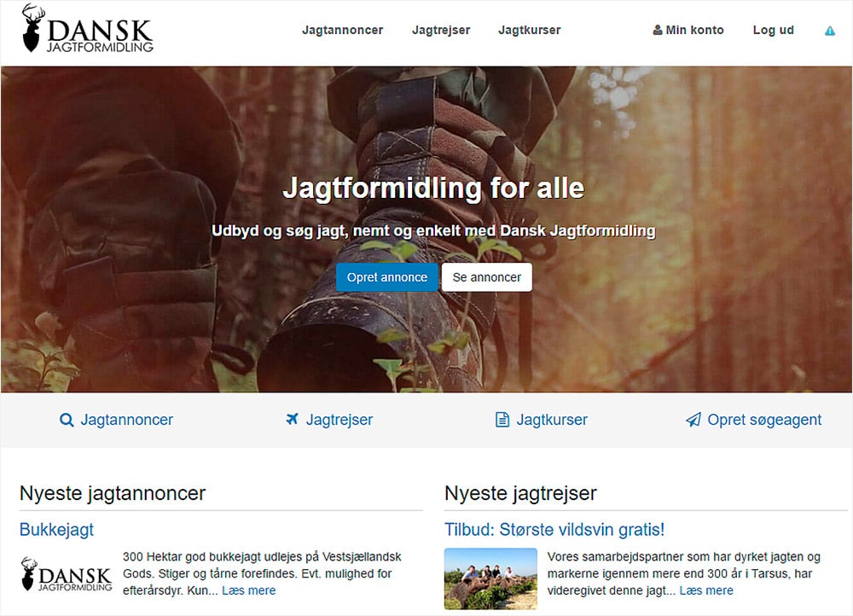The width and height of the screenshot is (853, 616).
Task: Click the Dansk Jagtformidling deer logo
Action: point(88,28)
